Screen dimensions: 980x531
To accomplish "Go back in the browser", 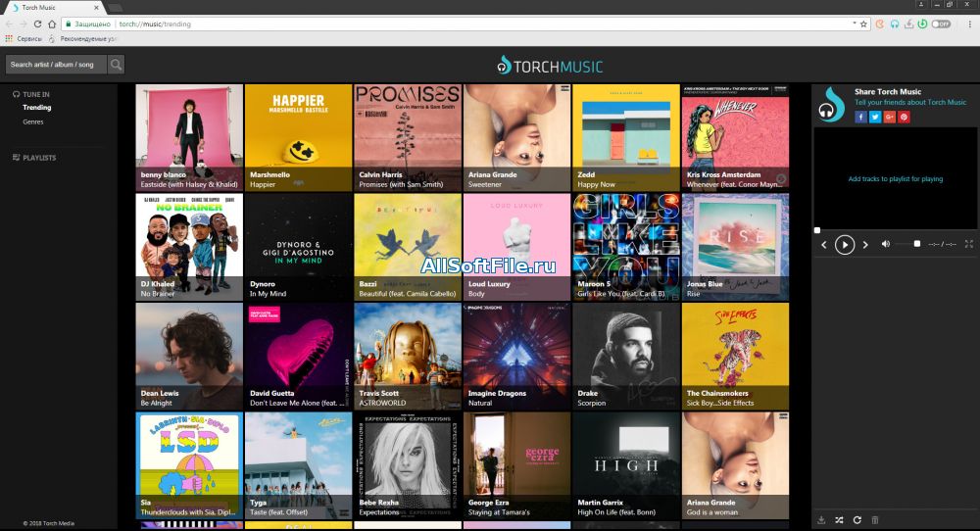I will click(9, 24).
